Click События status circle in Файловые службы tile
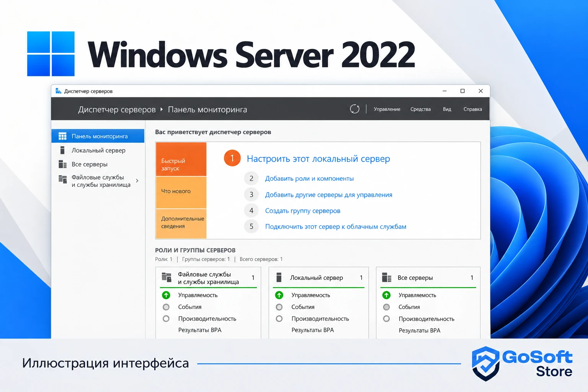588x392 pixels. coord(166,307)
